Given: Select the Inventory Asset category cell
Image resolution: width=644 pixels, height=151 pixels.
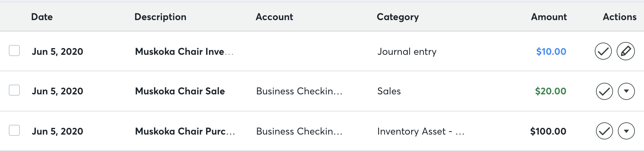Looking at the screenshot, I should [421, 132].
